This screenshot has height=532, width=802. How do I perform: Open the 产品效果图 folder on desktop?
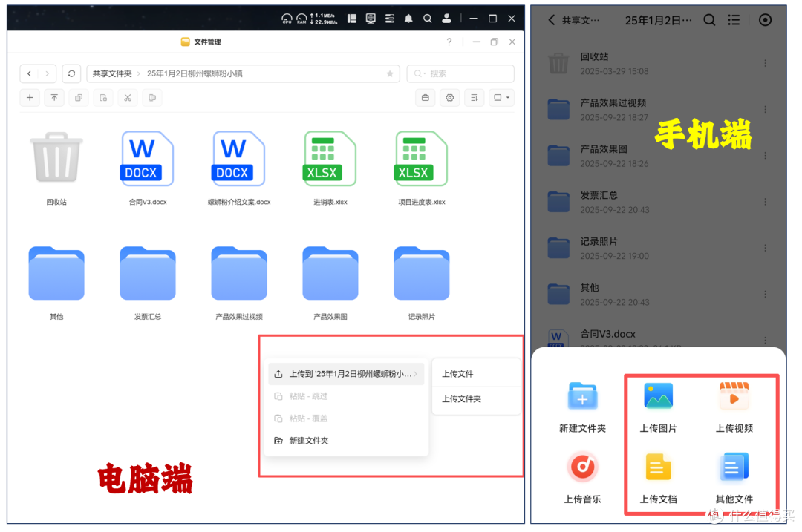[x=330, y=273]
